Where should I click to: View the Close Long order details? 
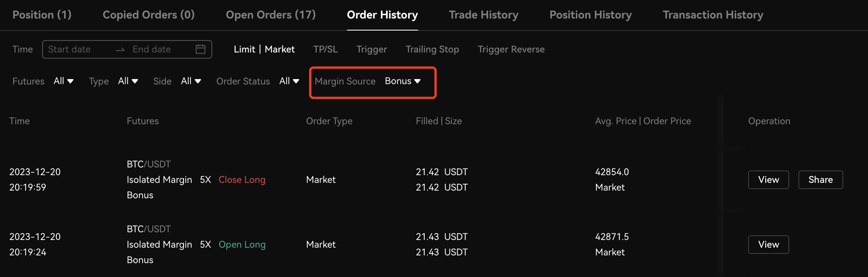tap(768, 180)
